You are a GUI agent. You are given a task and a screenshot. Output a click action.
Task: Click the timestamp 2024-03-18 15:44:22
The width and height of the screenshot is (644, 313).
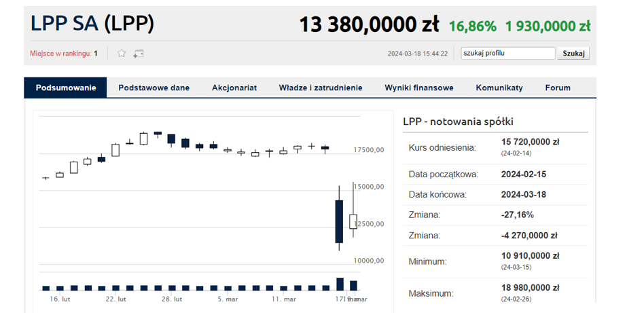418,54
